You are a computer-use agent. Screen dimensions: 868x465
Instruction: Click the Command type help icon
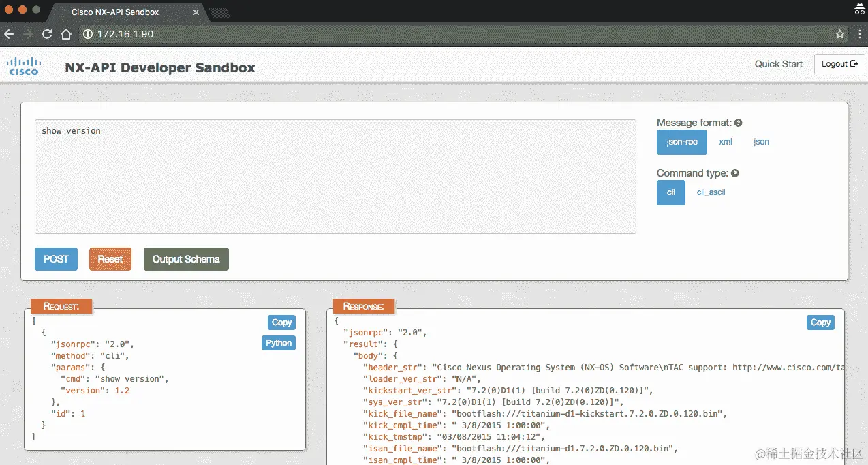click(735, 174)
